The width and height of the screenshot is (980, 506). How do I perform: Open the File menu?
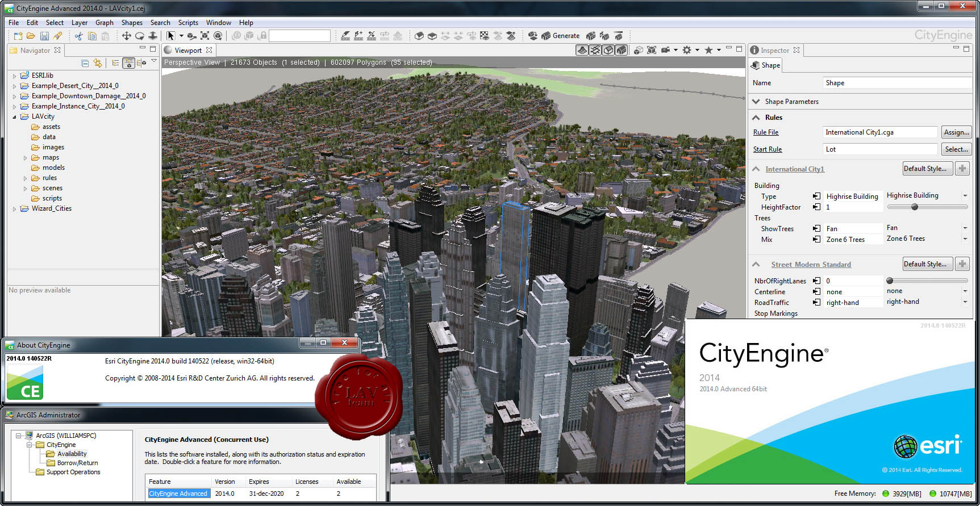[14, 23]
